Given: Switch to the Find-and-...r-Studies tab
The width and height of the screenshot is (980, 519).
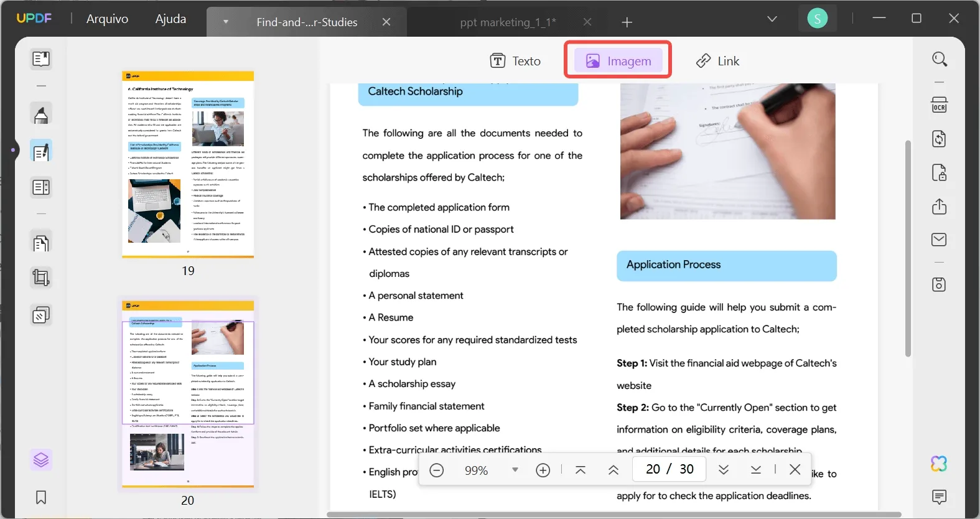Looking at the screenshot, I should (x=307, y=22).
